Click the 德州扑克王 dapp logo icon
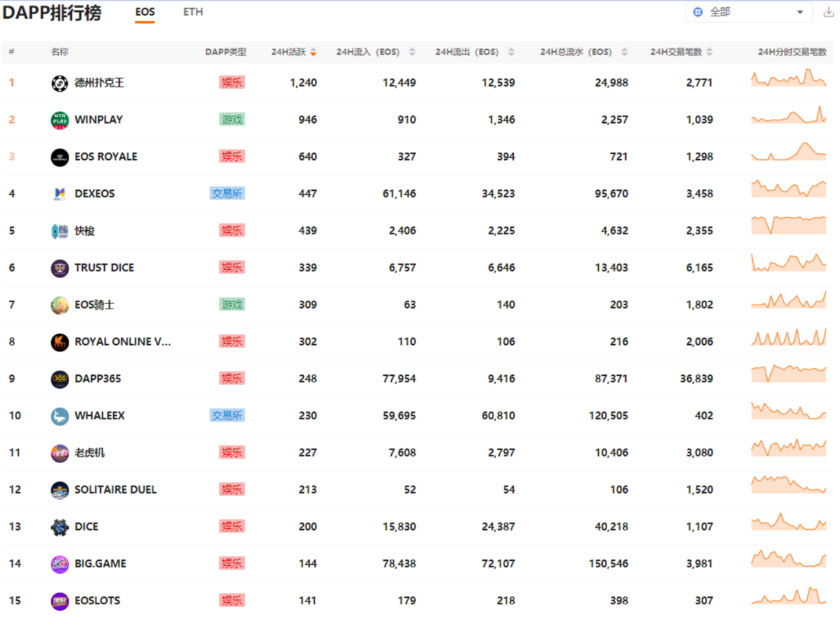The width and height of the screenshot is (840, 623). (59, 83)
